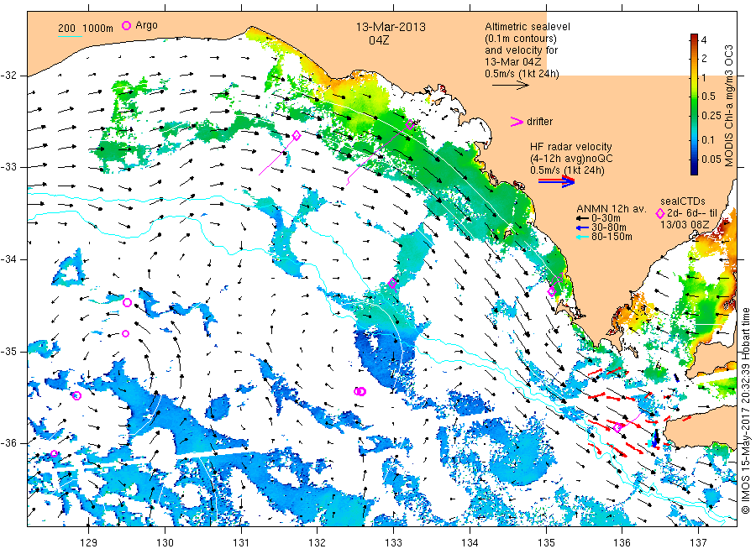Select seal CTD diamond near 136E, 35.8S

coord(618,426)
